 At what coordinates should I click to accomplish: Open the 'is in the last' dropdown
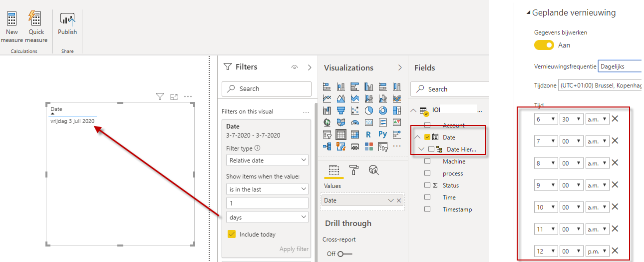point(267,189)
